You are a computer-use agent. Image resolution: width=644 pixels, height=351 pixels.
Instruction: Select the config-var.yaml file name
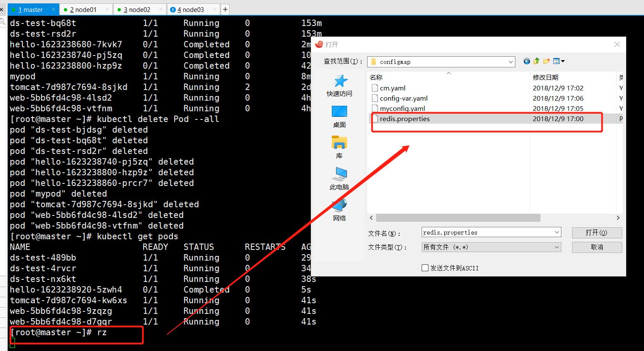coord(404,98)
